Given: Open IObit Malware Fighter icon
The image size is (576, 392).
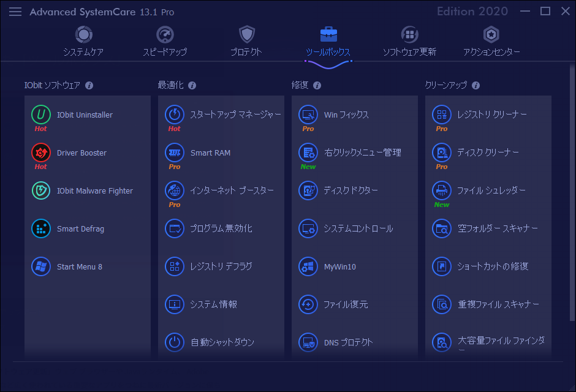Looking at the screenshot, I should click(x=41, y=190).
